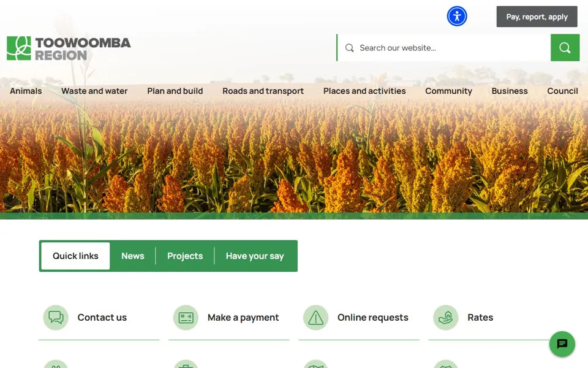The height and width of the screenshot is (368, 588).
Task: Open the Council menu
Action: pos(562,91)
